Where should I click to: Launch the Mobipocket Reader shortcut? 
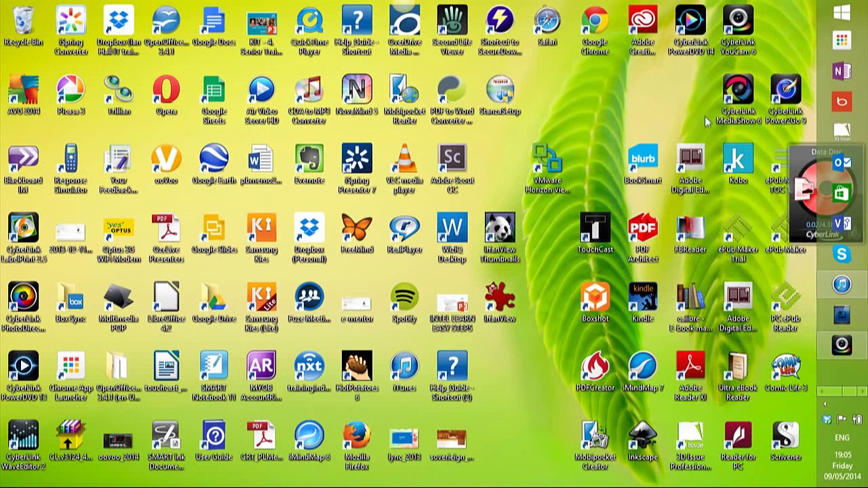tap(405, 89)
